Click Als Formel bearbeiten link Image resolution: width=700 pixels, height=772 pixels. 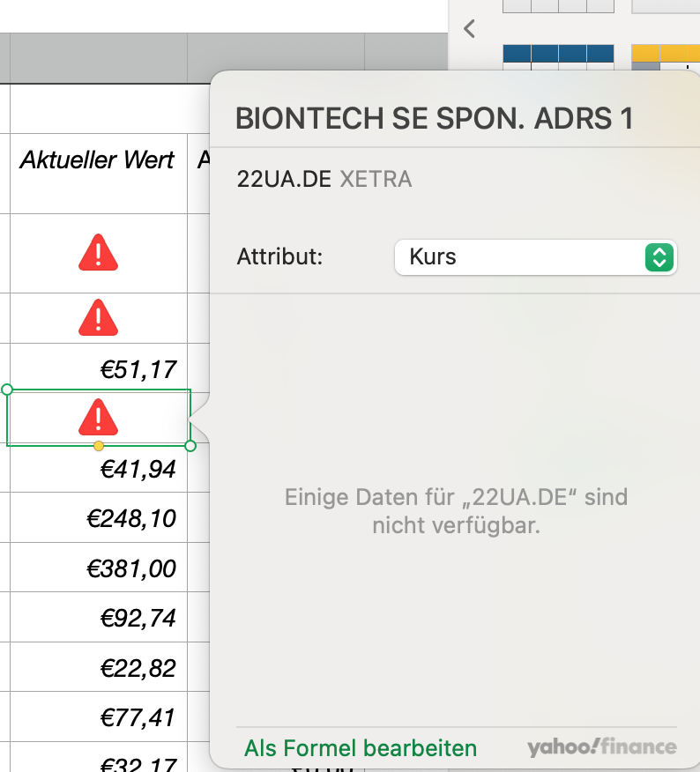(361, 748)
